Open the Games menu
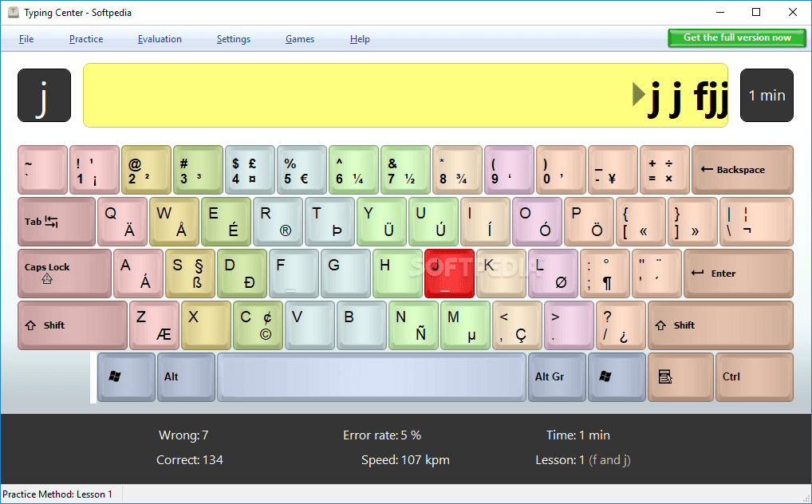Screen dimensions: 812x504 coord(299,38)
